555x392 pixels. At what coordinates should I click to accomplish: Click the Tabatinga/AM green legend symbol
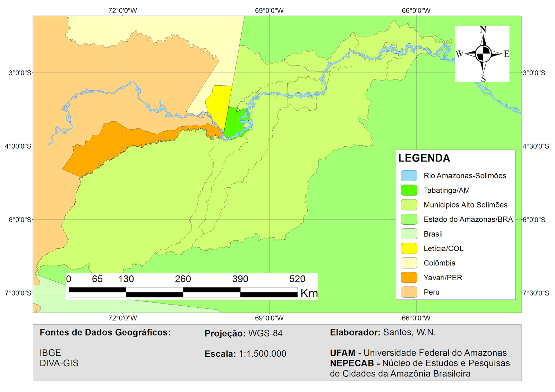(x=410, y=190)
